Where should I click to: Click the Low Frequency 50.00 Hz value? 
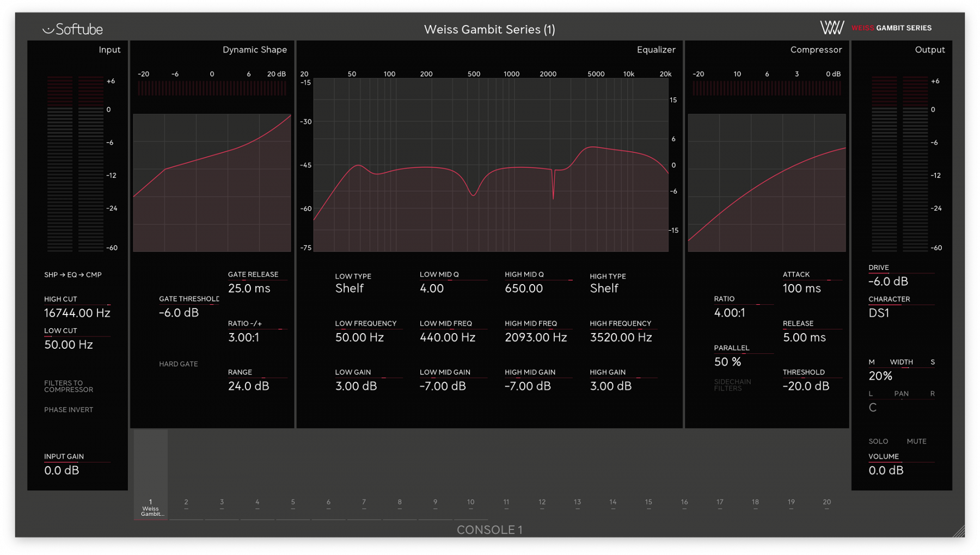point(359,337)
